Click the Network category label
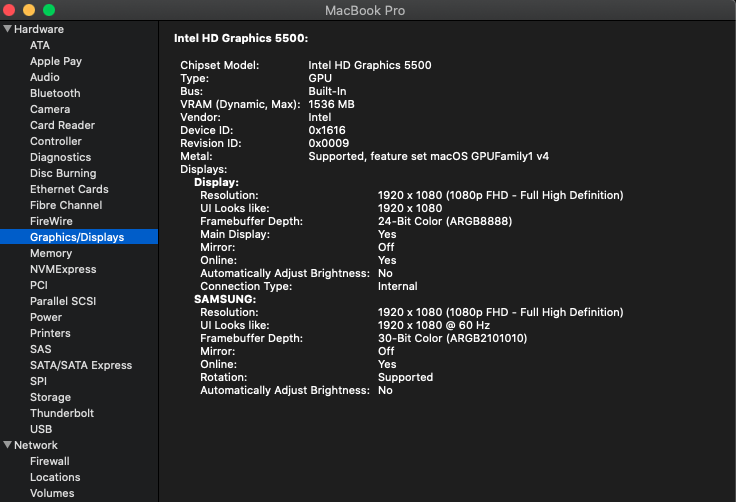The width and height of the screenshot is (736, 502). click(x=36, y=445)
